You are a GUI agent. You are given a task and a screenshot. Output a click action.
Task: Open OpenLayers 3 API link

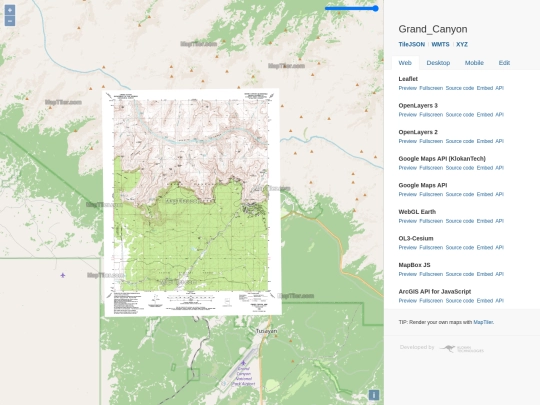point(499,115)
